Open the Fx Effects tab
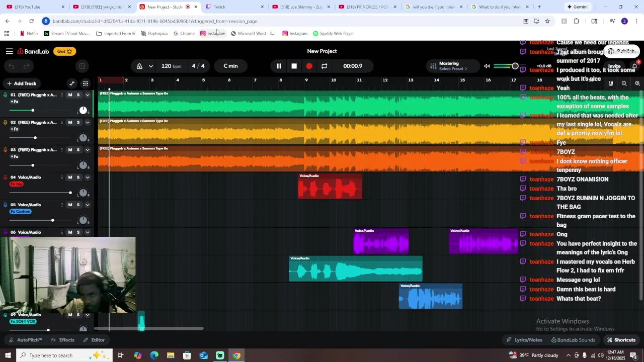Viewport: 644px width, 362px height. [x=63, y=340]
